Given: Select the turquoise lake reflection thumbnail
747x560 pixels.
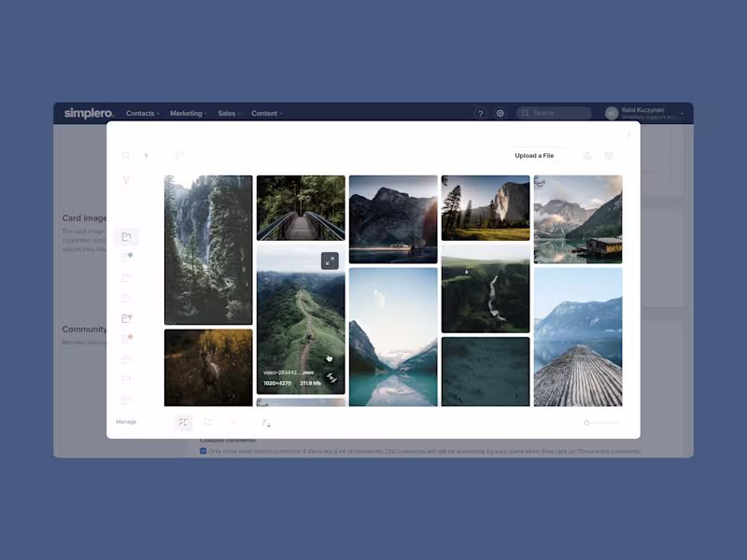Looking at the screenshot, I should click(x=393, y=337).
